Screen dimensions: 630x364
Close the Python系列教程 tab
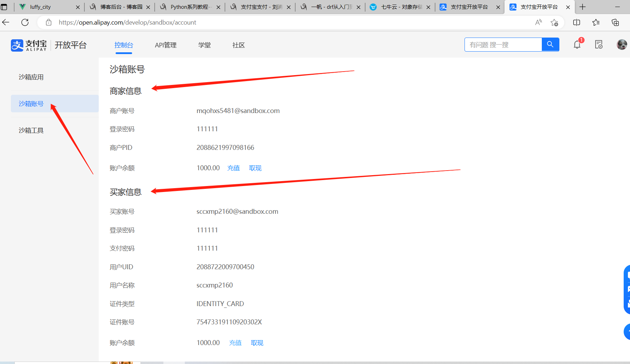(x=218, y=7)
